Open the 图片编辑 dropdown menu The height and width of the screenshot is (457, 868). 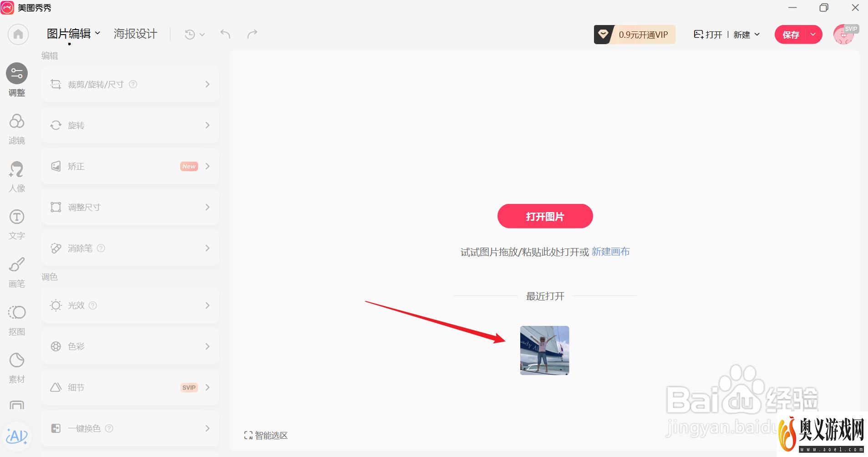73,34
